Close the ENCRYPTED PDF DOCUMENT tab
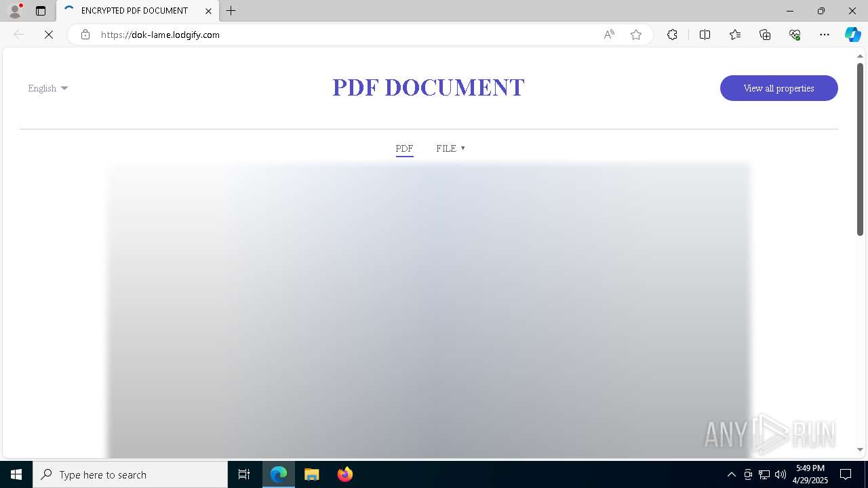The width and height of the screenshot is (868, 488). pos(208,11)
